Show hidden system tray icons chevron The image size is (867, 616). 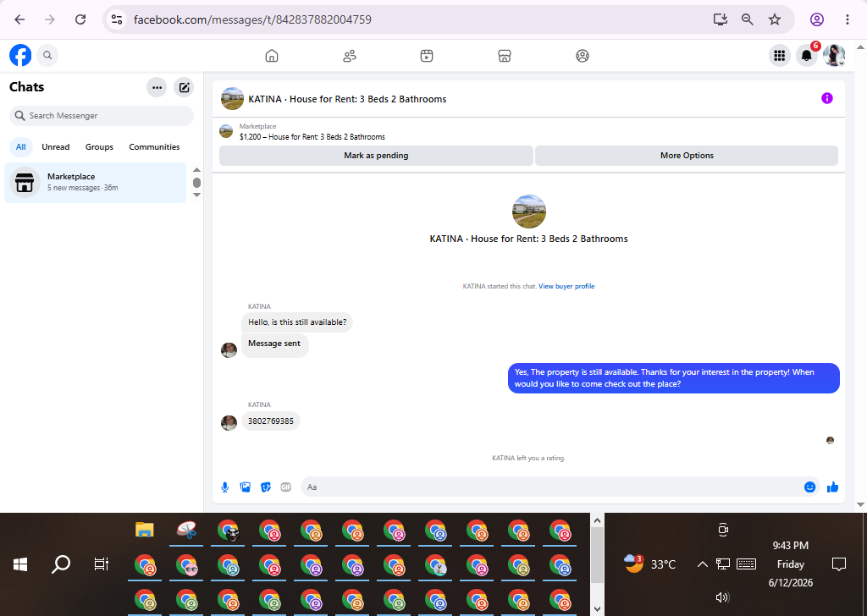[702, 564]
